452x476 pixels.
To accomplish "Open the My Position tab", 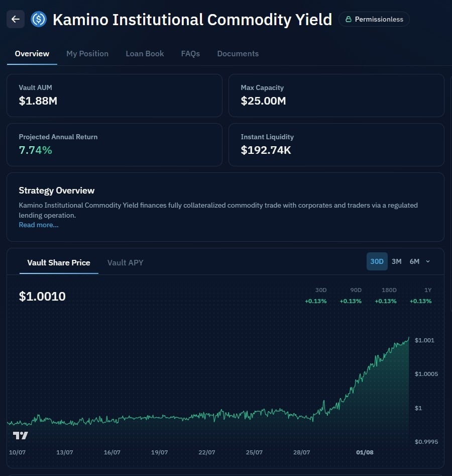I will [x=87, y=54].
